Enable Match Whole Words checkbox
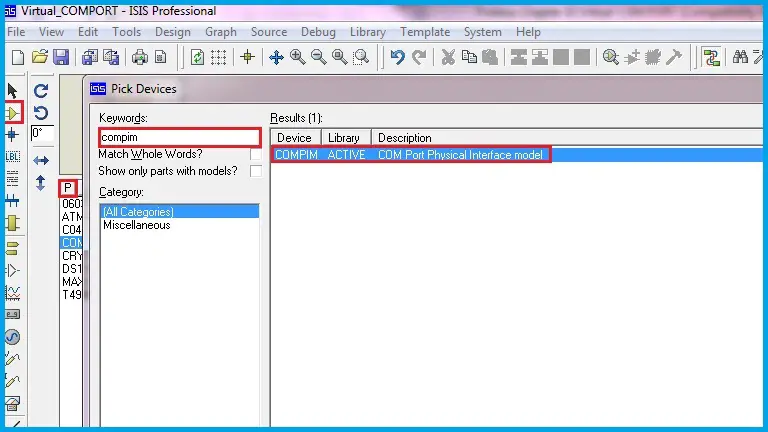 (255, 154)
